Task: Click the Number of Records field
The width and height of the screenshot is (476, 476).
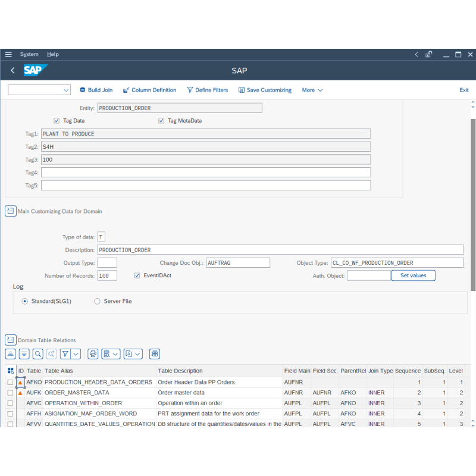Action: tap(107, 275)
